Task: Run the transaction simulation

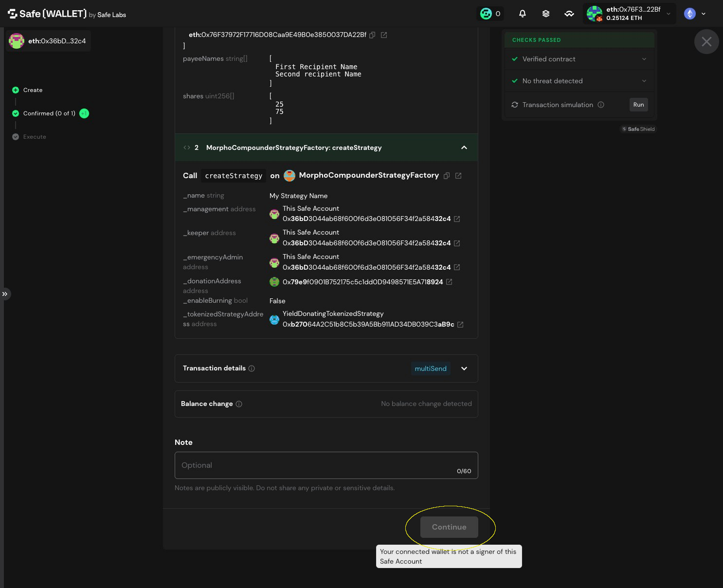Action: click(x=638, y=105)
